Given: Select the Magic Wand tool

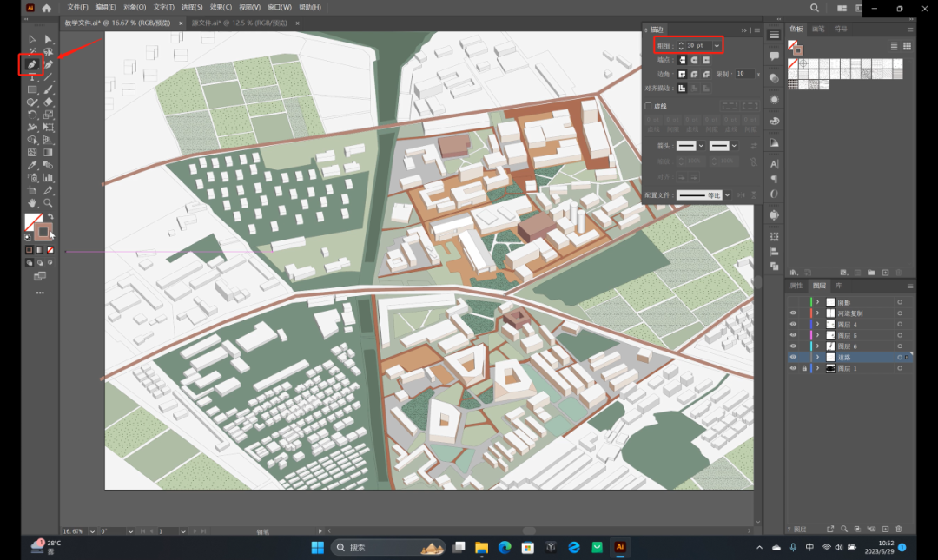Looking at the screenshot, I should (32, 52).
